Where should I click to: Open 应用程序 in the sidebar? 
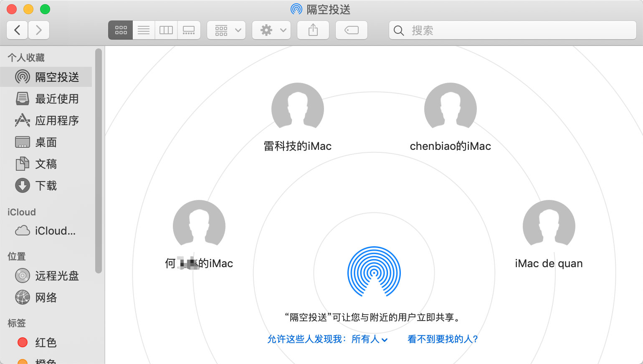[x=46, y=120]
